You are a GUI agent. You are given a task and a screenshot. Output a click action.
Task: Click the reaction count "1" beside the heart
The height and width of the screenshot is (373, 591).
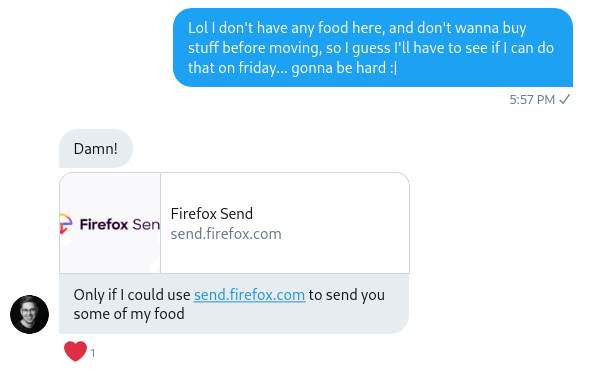93,353
